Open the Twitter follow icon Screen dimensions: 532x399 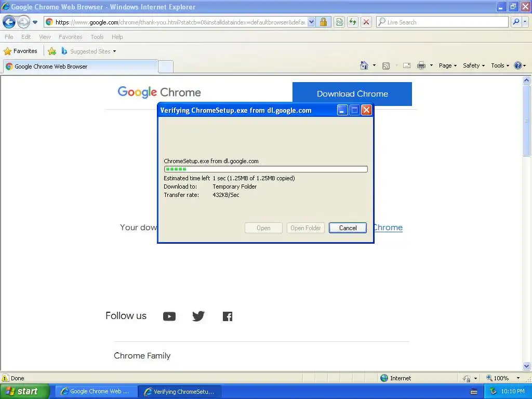coord(198,316)
